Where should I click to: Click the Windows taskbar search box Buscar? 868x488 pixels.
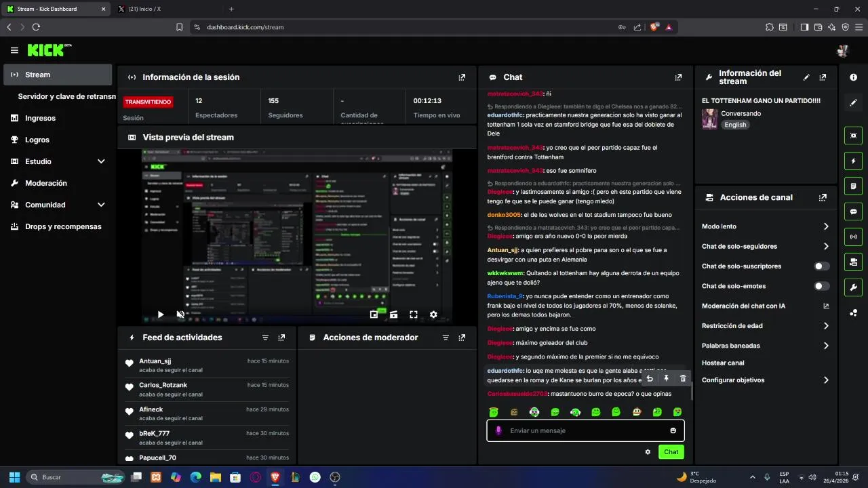(76, 477)
